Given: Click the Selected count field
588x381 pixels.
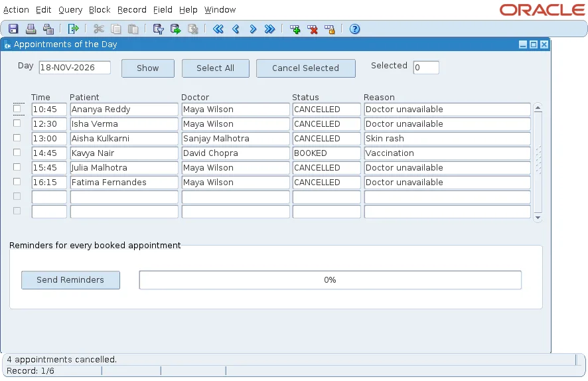Looking at the screenshot, I should [x=426, y=68].
